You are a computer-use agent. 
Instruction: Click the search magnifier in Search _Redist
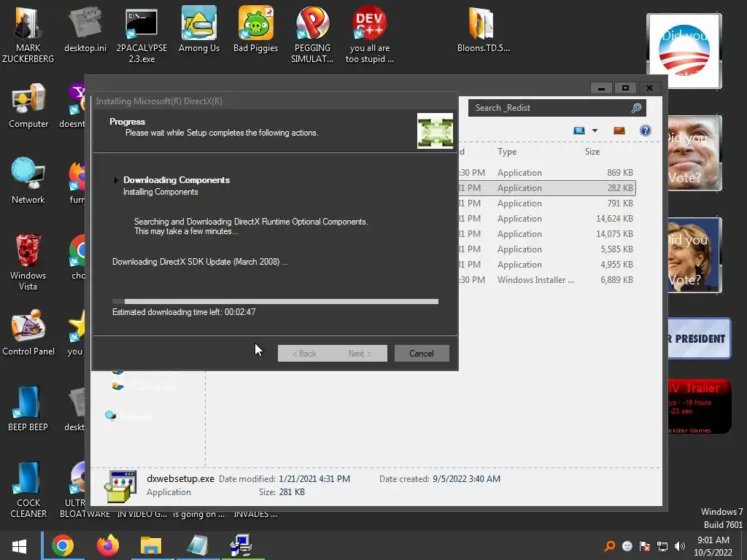pos(636,108)
